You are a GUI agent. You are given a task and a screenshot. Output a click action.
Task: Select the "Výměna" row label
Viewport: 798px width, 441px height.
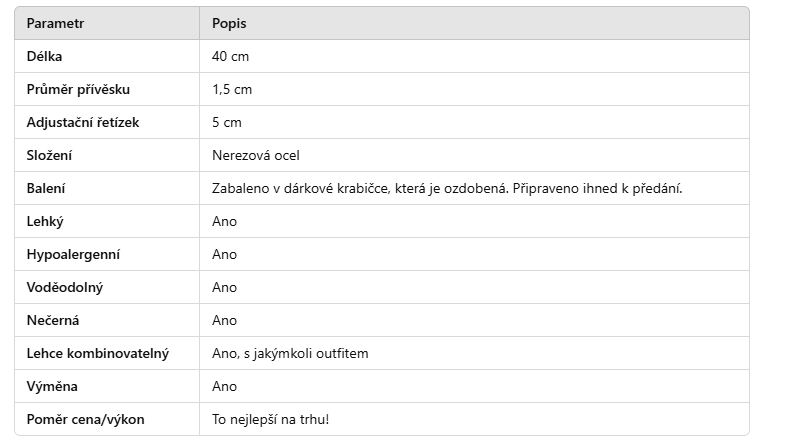(x=51, y=386)
